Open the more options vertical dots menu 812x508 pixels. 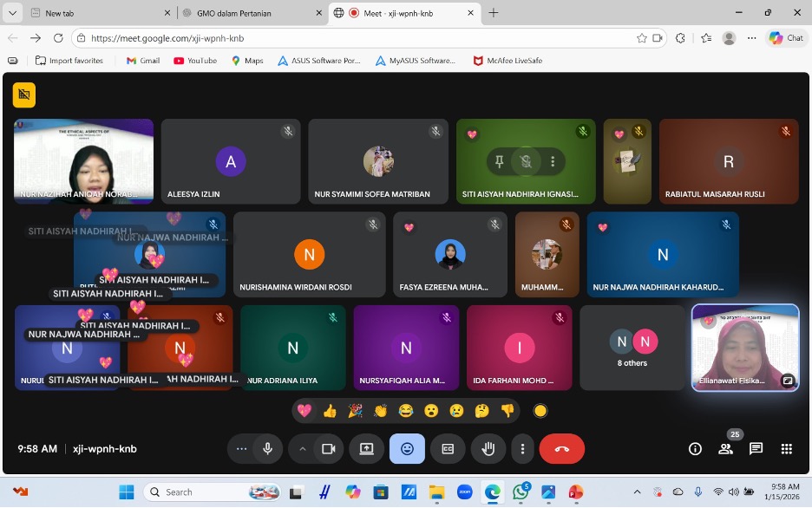522,449
